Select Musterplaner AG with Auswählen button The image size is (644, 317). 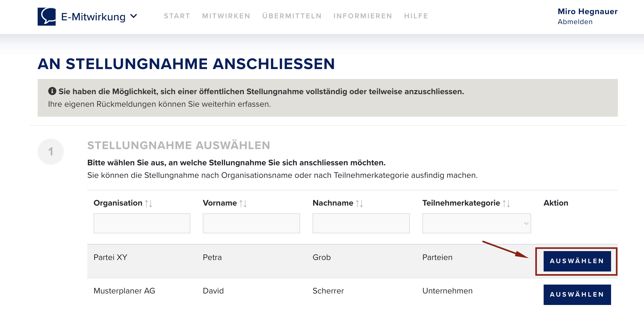tap(577, 295)
